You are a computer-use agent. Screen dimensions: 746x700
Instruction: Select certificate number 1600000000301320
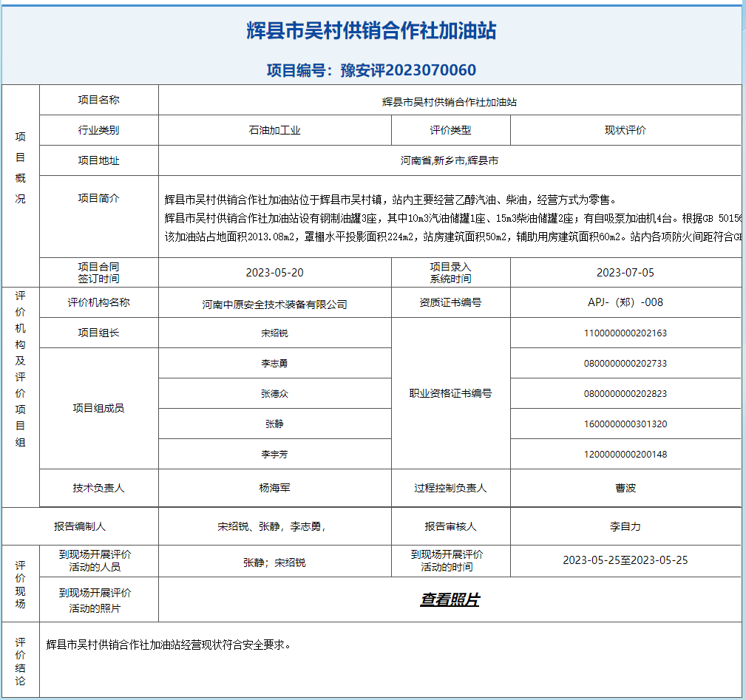625,424
